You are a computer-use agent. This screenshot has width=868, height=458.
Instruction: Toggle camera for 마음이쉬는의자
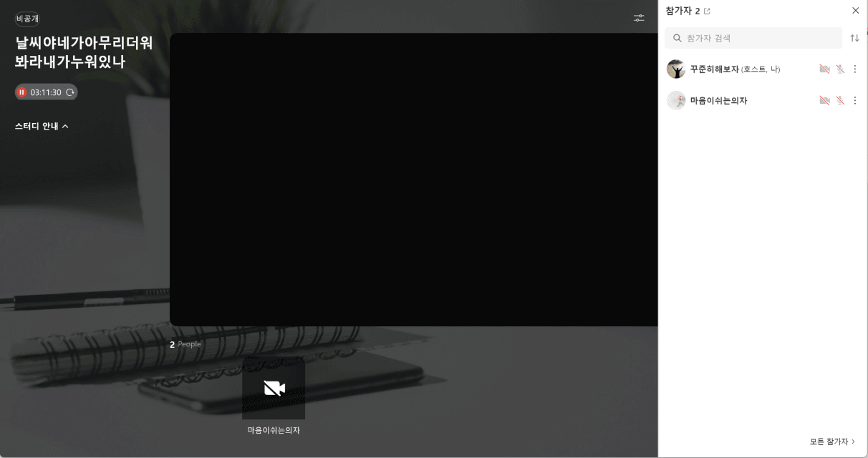[824, 101]
